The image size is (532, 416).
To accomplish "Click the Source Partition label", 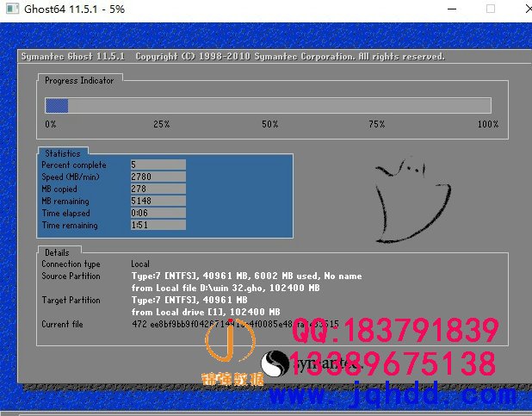I will click(71, 276).
